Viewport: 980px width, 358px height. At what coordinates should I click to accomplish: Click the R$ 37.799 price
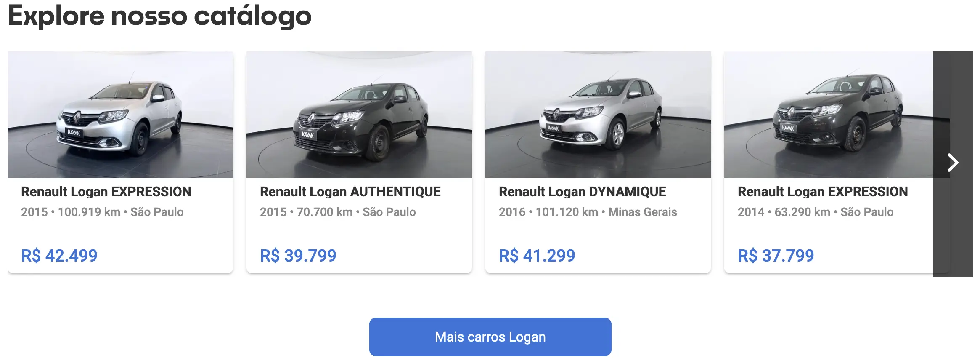click(x=776, y=256)
